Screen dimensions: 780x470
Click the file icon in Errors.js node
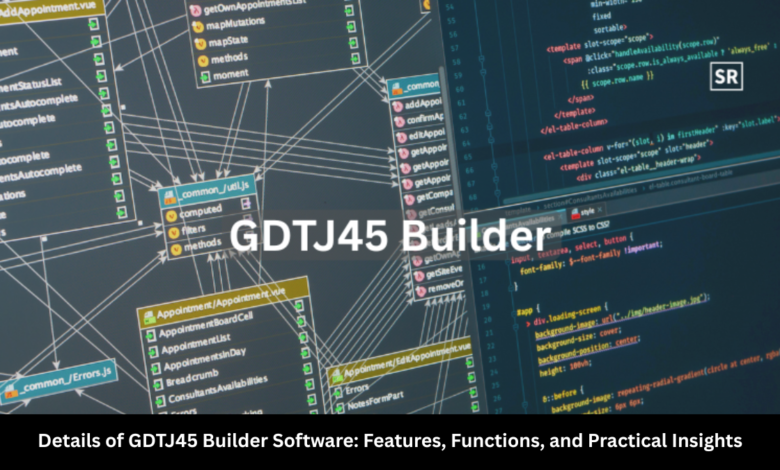(10, 392)
